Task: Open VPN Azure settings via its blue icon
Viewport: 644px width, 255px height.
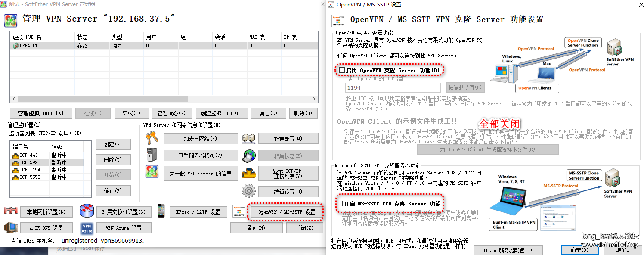Action: click(x=87, y=227)
